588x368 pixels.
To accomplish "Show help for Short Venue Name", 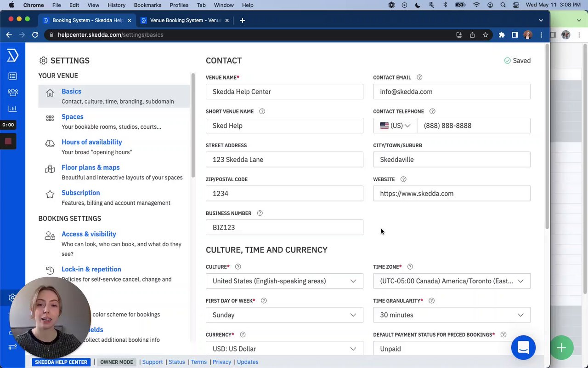I will (x=262, y=112).
